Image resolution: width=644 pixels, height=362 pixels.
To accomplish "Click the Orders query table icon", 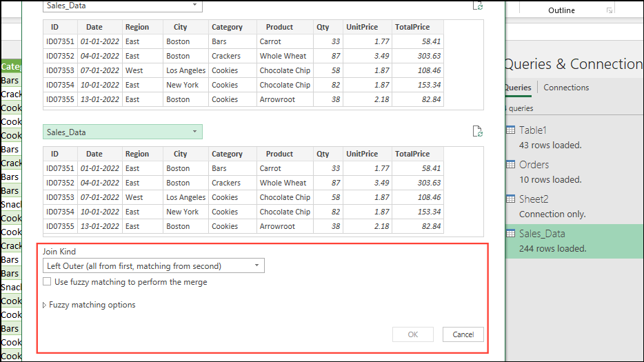I will [x=510, y=165].
